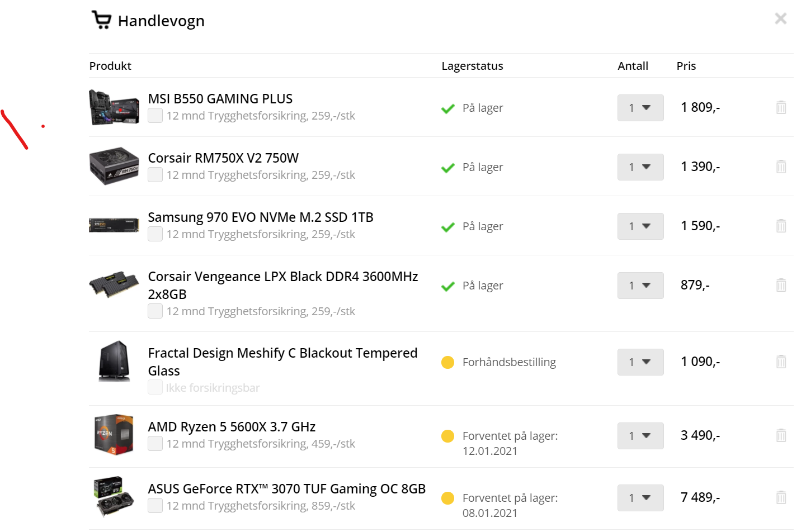Remove Corsair Vengeance LPX RAM via trash icon

coord(781,285)
